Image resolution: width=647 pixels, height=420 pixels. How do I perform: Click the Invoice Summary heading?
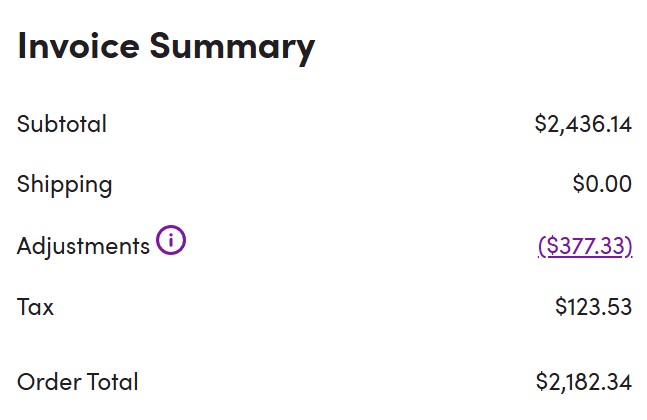(166, 45)
